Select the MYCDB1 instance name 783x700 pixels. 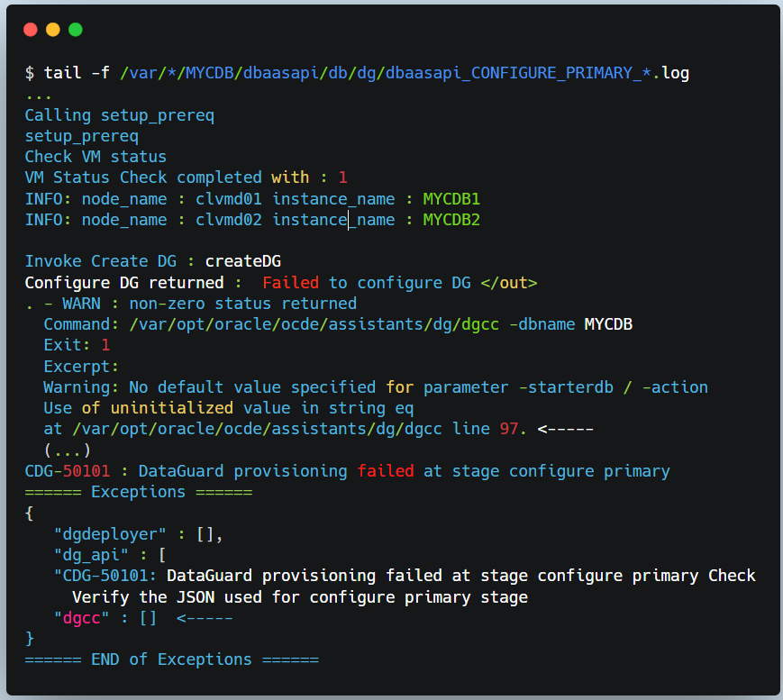(x=451, y=198)
